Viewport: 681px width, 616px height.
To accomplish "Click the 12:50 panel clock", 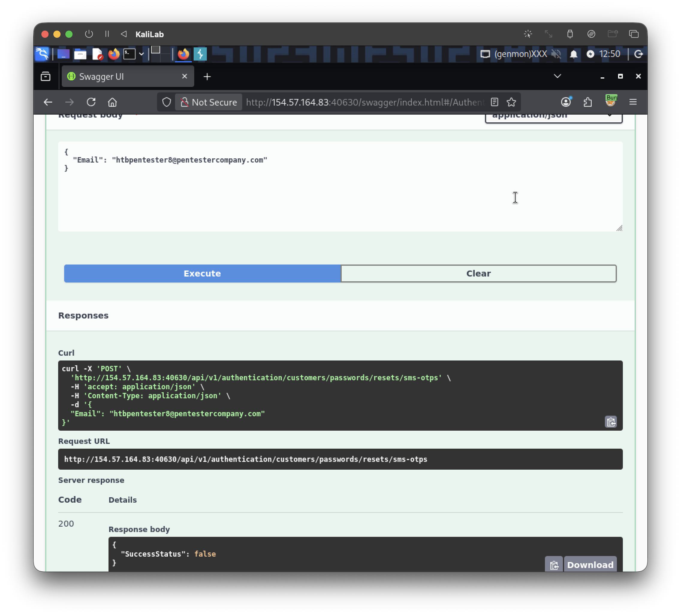I will click(609, 54).
